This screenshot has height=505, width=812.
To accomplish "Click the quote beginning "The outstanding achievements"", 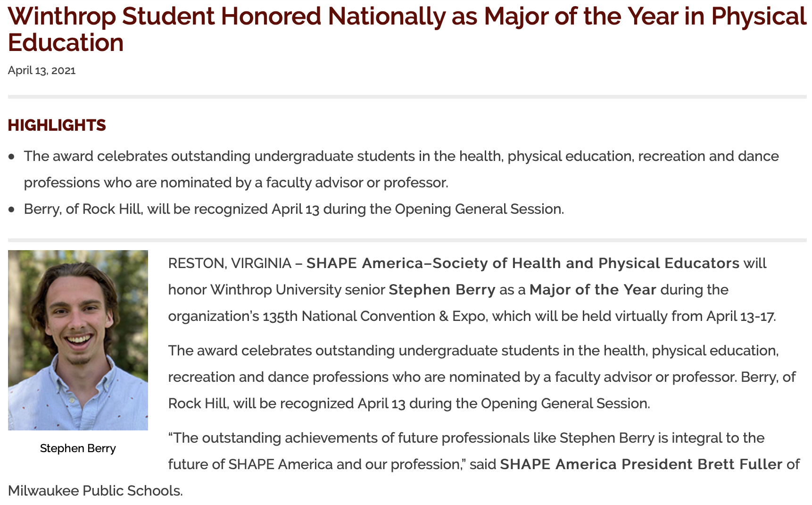I will point(466,438).
